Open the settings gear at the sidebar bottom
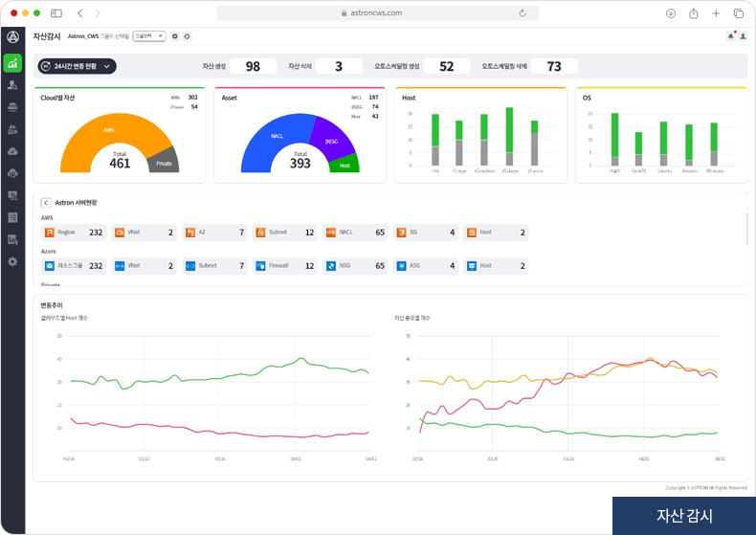The image size is (756, 535). coord(12,261)
